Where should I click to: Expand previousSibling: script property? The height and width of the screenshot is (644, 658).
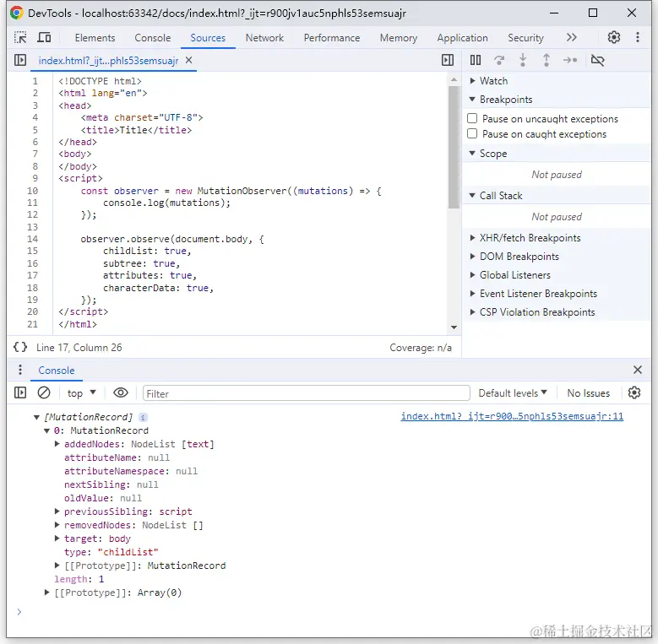[57, 511]
